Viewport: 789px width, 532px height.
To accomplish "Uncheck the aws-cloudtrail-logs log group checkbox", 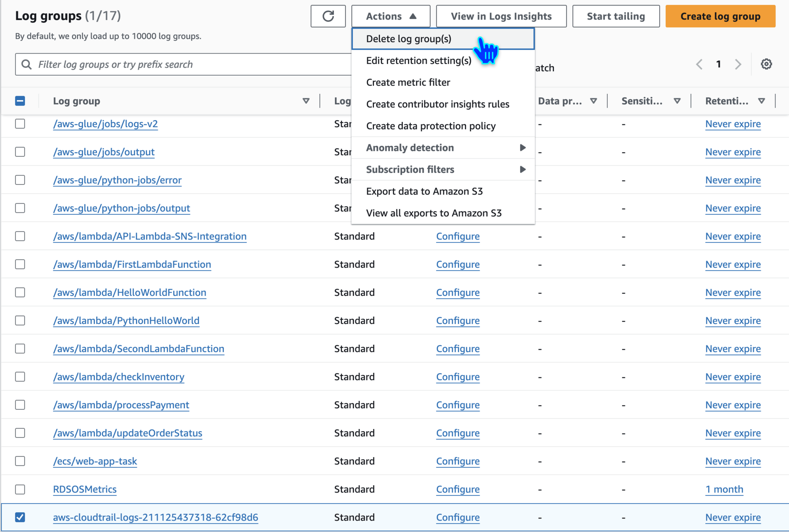I will [x=20, y=517].
